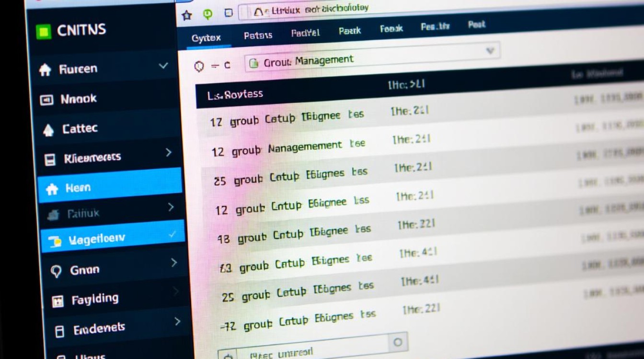The height and width of the screenshot is (359, 644).
Task: Click the green CNITNS logo icon
Action: 44,32
